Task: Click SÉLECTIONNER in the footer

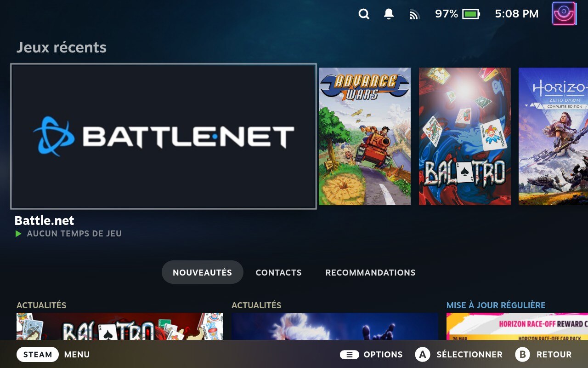Action: [x=469, y=355]
